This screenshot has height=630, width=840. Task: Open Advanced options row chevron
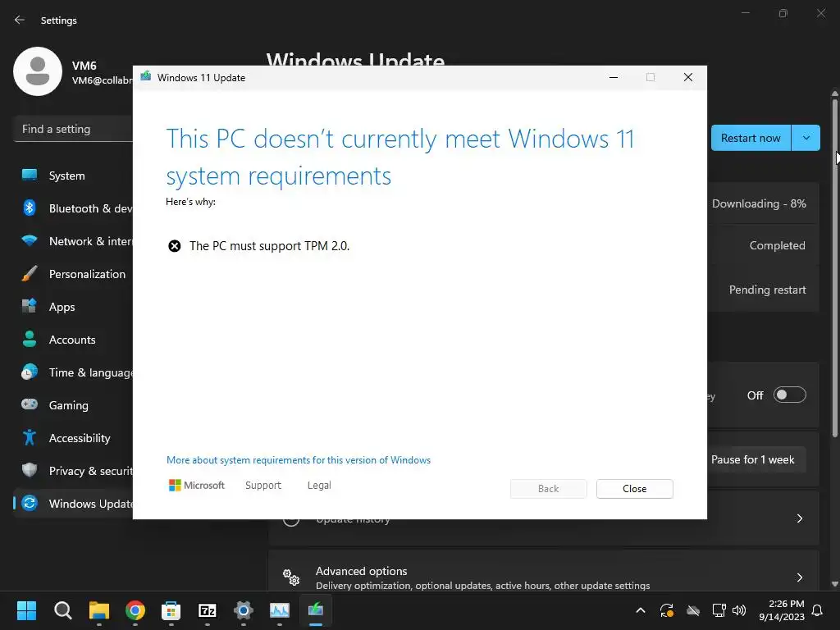pyautogui.click(x=800, y=577)
